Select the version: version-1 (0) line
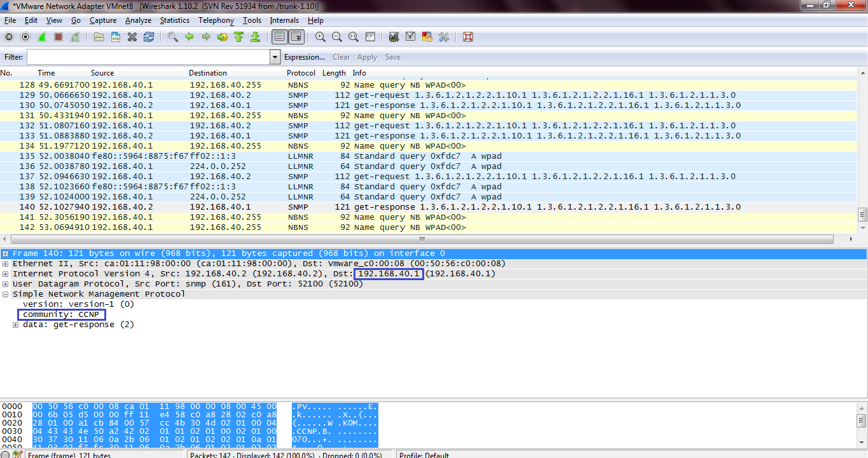Screen dimensions: 868x458 (x=78, y=304)
